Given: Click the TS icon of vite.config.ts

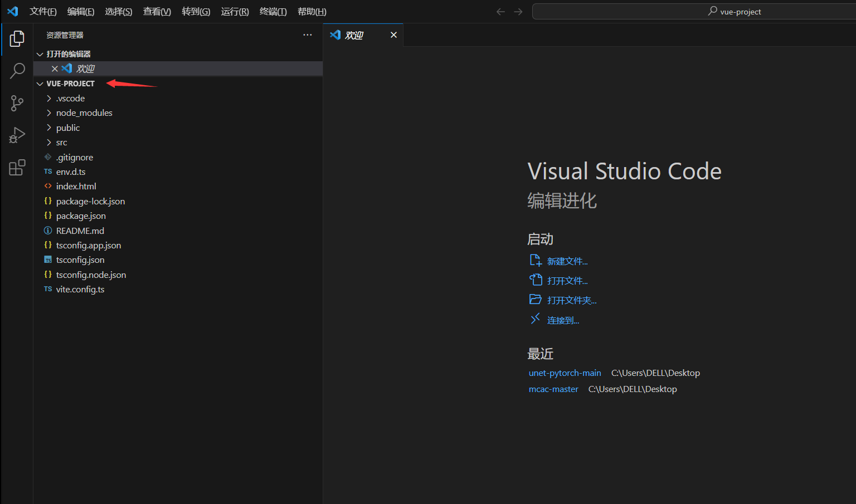Looking at the screenshot, I should point(48,289).
